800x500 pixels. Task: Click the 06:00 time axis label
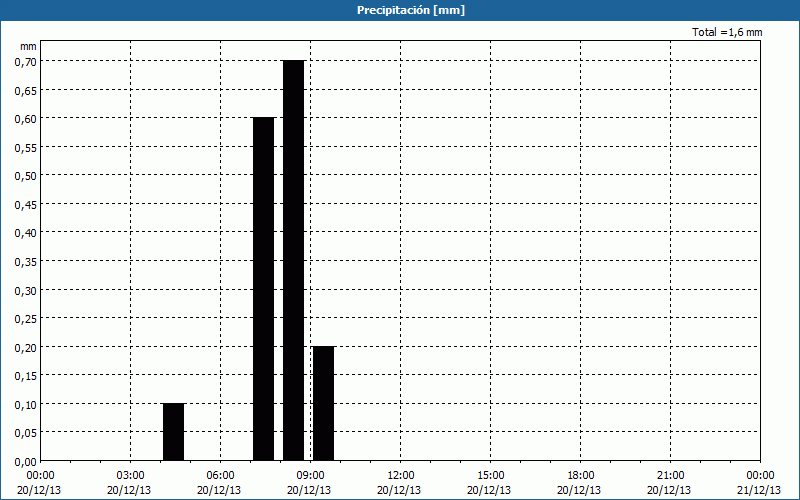coord(220,476)
